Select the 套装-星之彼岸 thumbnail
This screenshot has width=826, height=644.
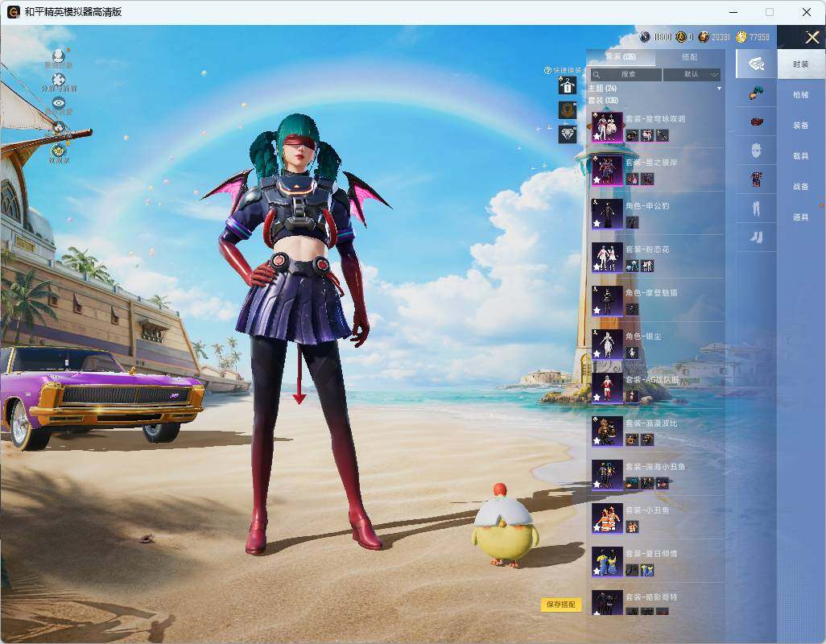pyautogui.click(x=607, y=171)
